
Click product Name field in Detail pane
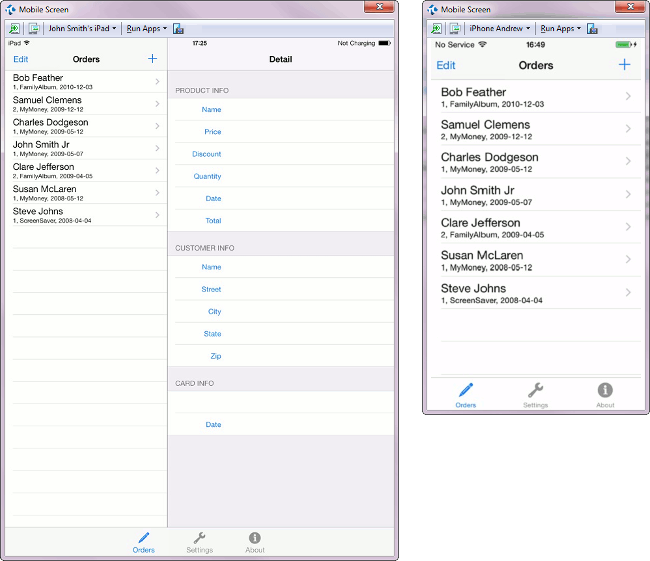[x=281, y=109]
